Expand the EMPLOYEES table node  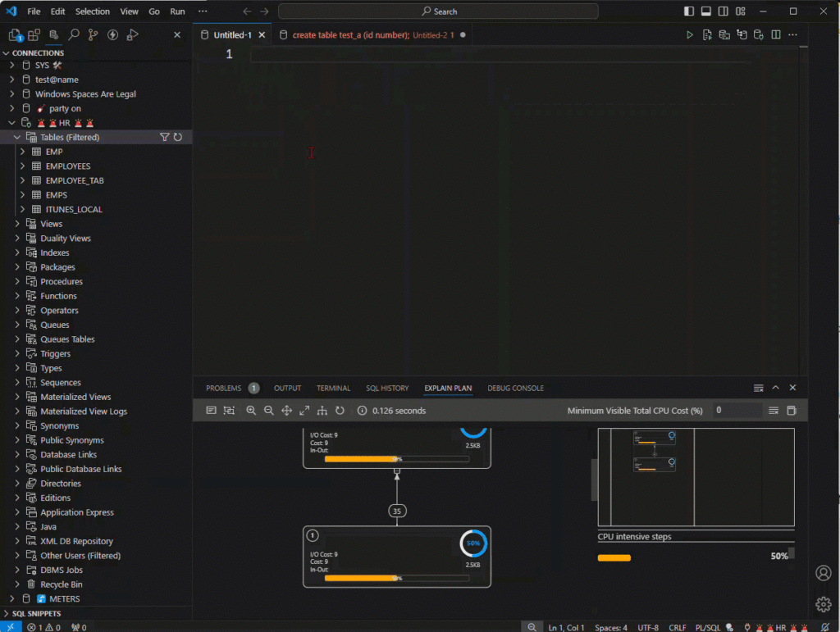(x=22, y=166)
